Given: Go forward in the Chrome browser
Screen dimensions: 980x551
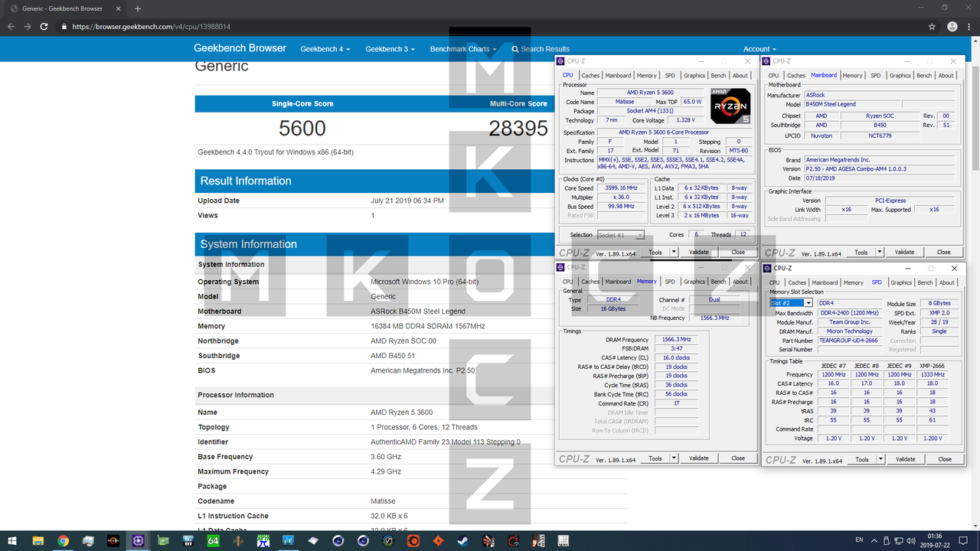Looking at the screenshot, I should (28, 26).
